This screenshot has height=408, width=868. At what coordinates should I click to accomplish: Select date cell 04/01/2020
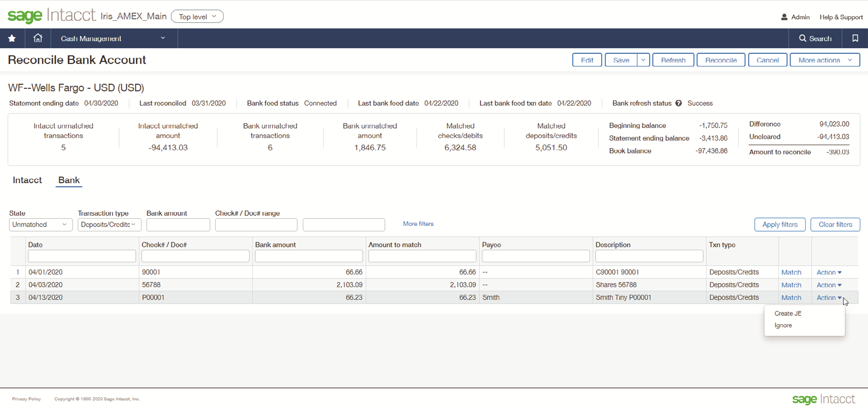46,272
